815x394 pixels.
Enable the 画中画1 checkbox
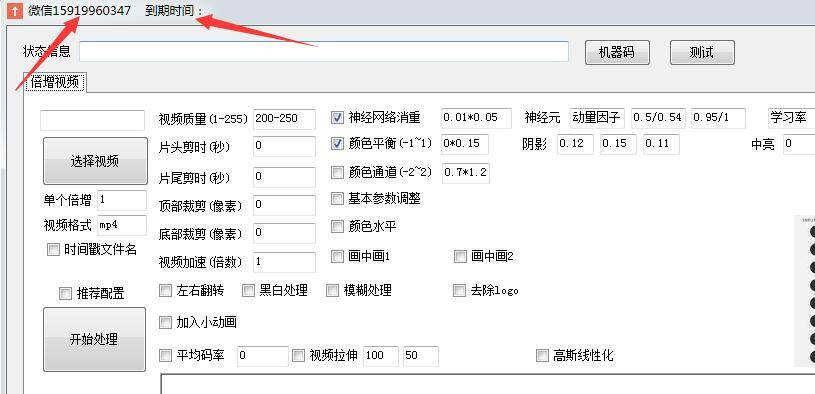[337, 256]
